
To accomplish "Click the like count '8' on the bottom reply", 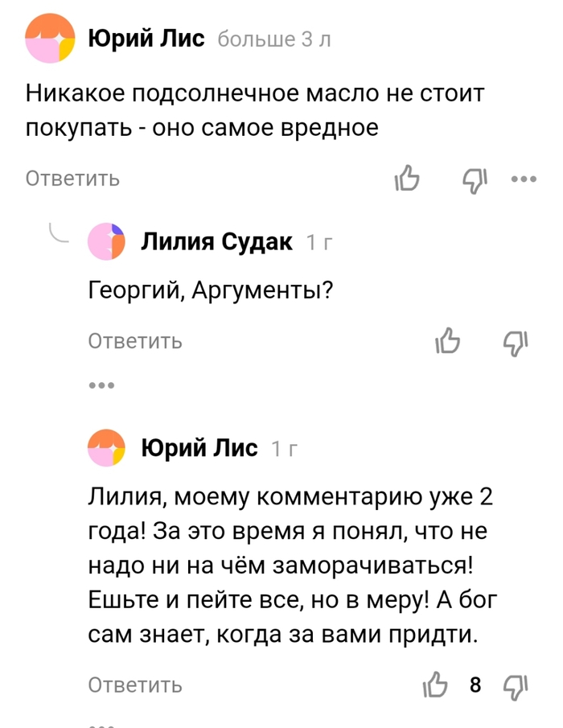I will pos(475,685).
